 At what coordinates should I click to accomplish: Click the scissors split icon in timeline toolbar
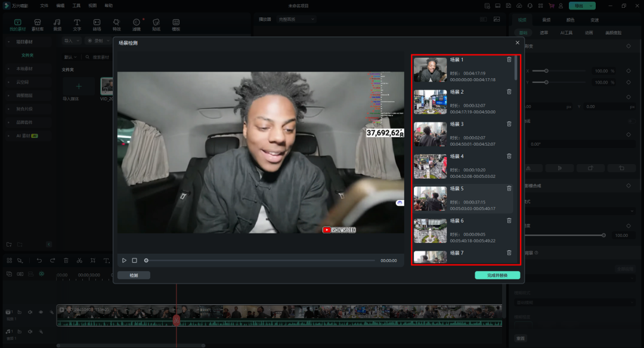tap(79, 260)
